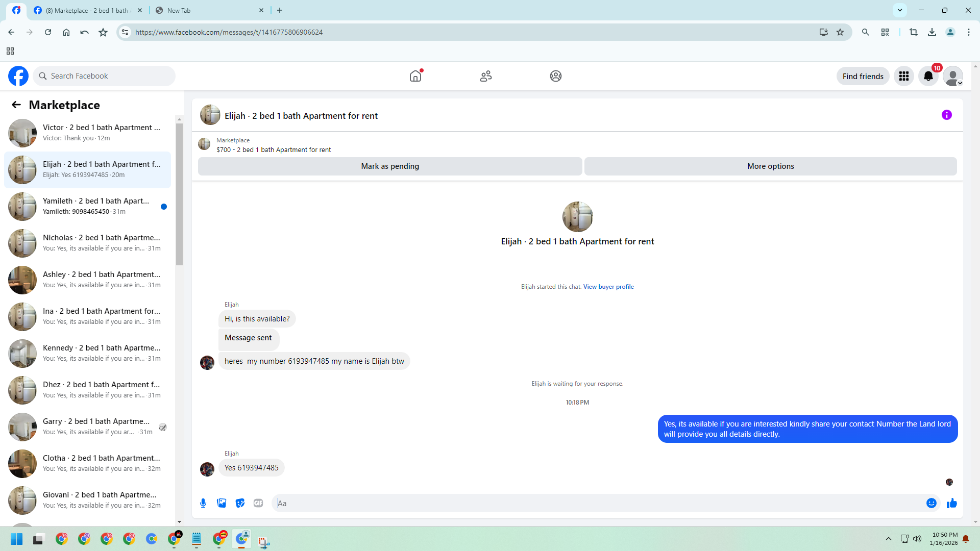Focus the message text input field
The height and width of the screenshot is (551, 980).
597,503
